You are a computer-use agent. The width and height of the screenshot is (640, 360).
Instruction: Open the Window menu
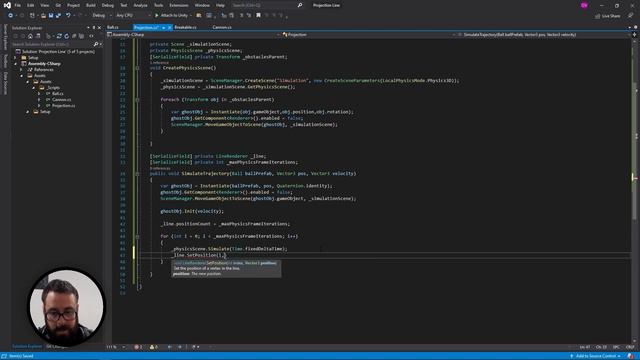202,5
